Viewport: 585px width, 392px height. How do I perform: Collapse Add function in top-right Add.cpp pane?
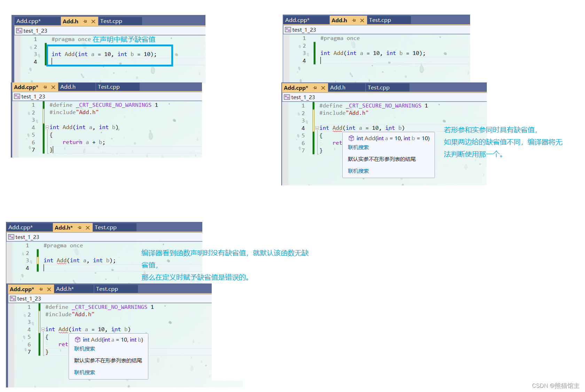[317, 128]
